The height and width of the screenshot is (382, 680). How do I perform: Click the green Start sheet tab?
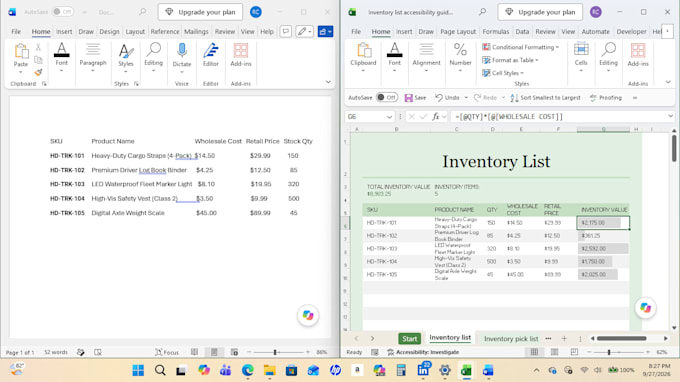tap(409, 339)
